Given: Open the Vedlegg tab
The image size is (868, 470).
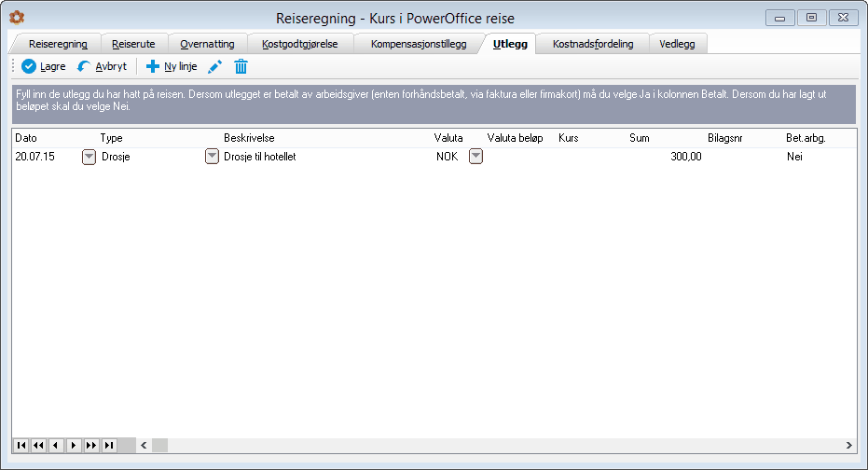Looking at the screenshot, I should (x=677, y=44).
